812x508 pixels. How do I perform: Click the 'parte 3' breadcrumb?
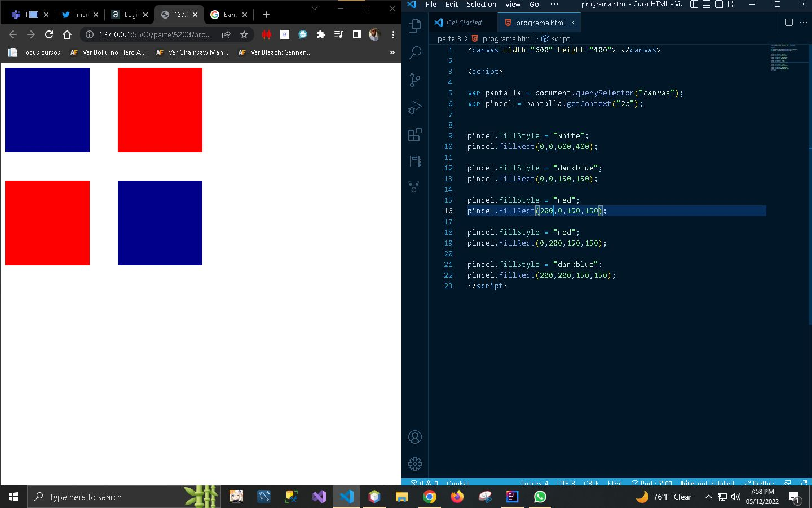coord(449,38)
